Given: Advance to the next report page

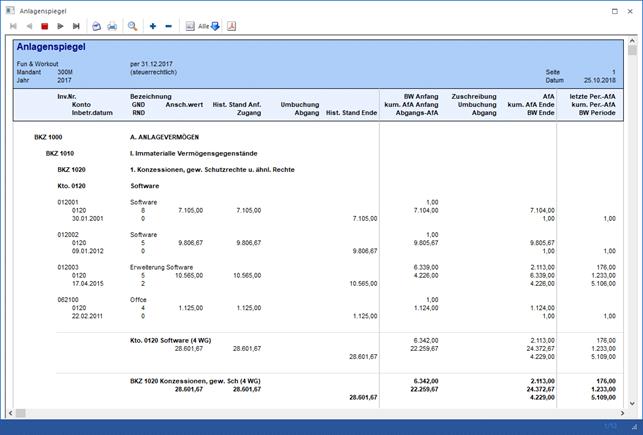Looking at the screenshot, I should coord(60,26).
